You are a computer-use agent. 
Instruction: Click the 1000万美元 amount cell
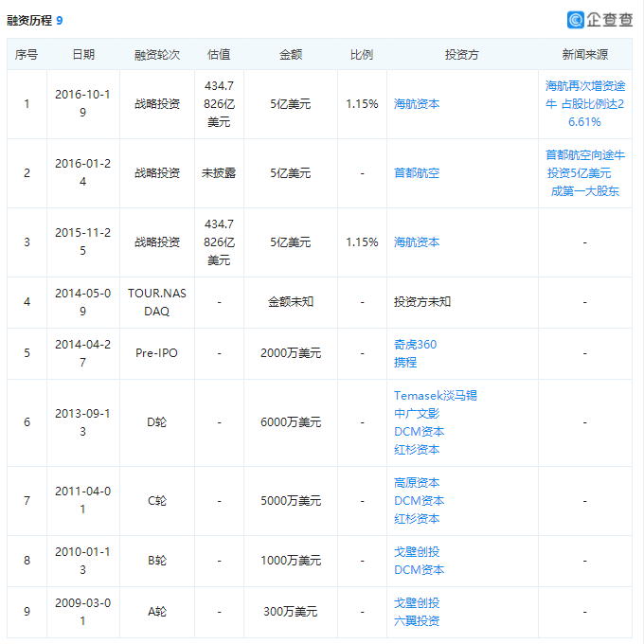tap(291, 561)
